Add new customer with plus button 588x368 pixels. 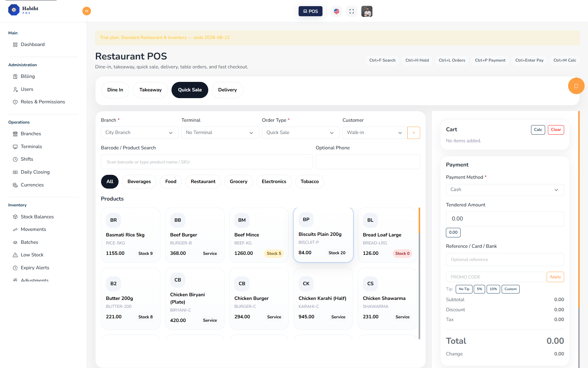tap(414, 133)
